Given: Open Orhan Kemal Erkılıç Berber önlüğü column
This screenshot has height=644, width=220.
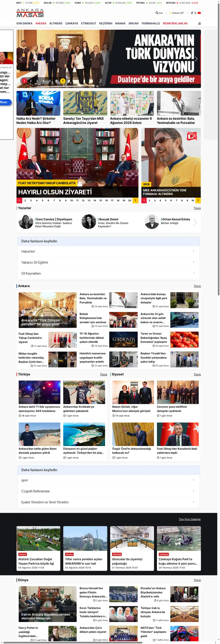Looking at the screenshot, I should pos(167,221).
